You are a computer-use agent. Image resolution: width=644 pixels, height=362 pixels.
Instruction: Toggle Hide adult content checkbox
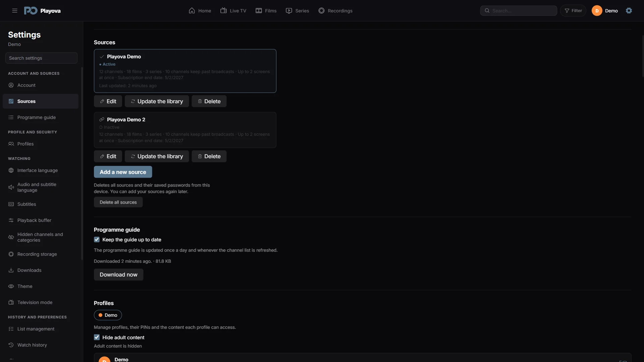point(97,338)
